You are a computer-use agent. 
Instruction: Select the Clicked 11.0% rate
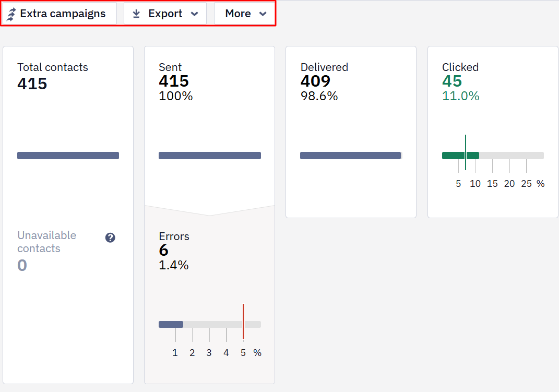point(460,96)
